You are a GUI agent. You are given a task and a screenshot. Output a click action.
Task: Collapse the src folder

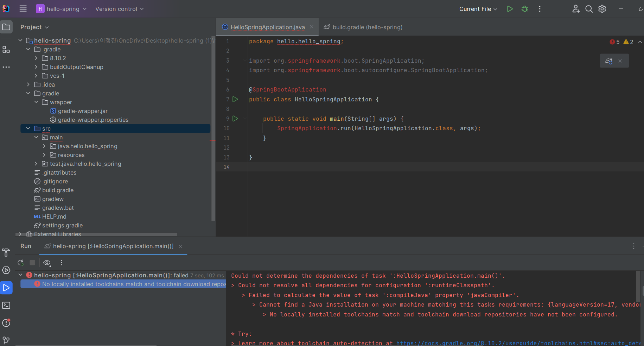click(28, 128)
